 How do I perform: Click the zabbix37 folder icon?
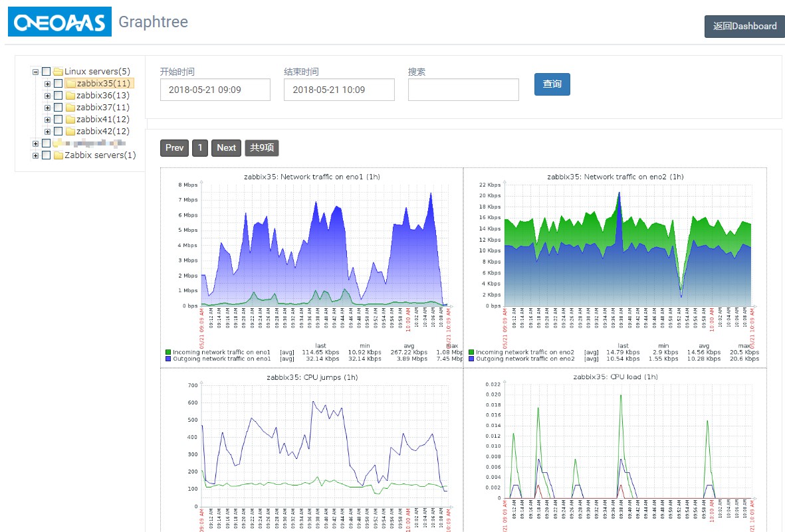(x=70, y=108)
